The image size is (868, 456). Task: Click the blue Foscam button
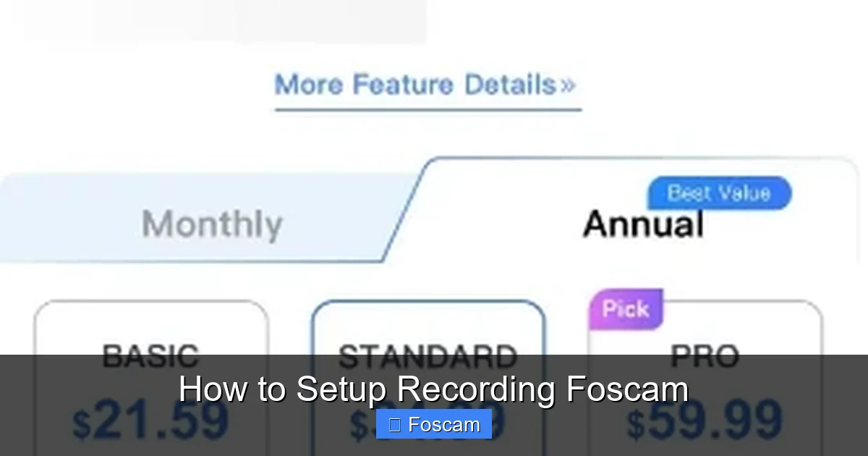tap(433, 424)
